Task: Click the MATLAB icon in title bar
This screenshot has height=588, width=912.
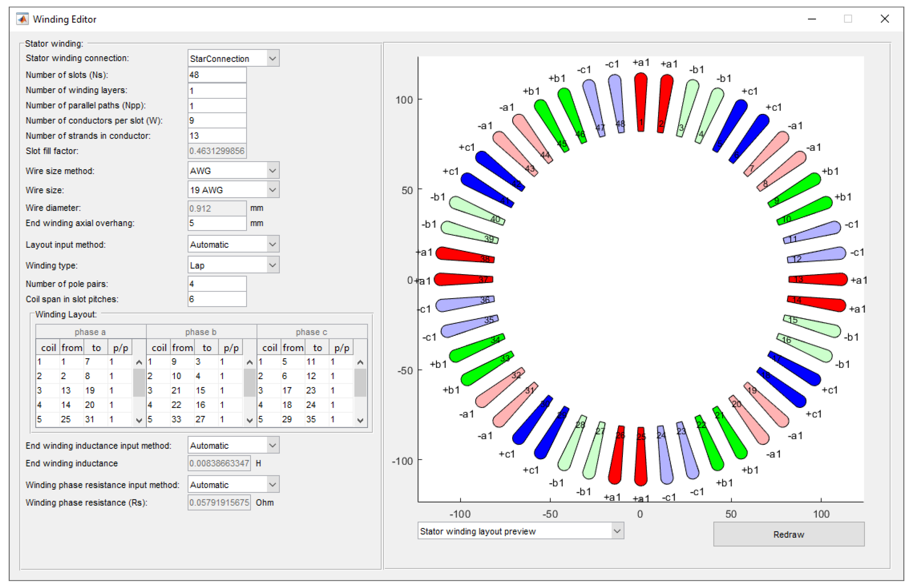Action: point(22,19)
